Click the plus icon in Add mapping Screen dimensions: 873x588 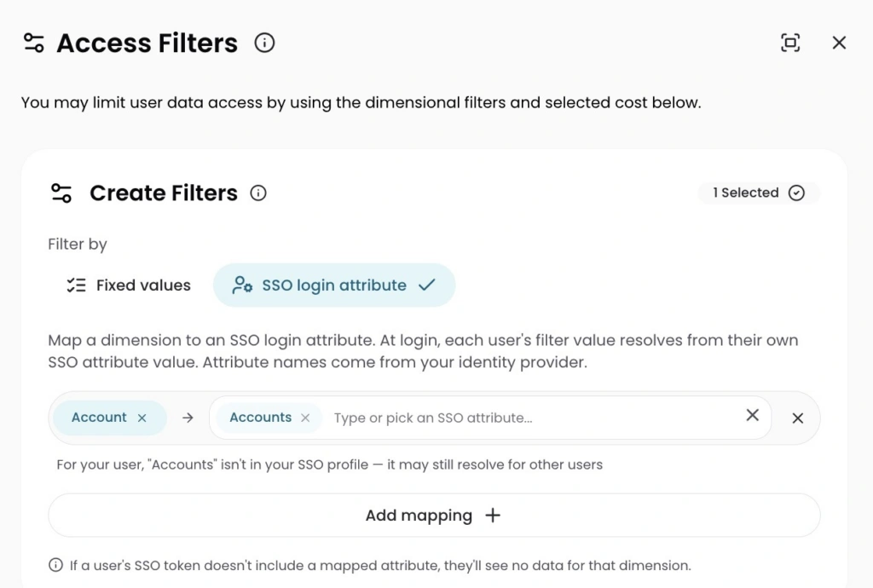pyautogui.click(x=493, y=515)
